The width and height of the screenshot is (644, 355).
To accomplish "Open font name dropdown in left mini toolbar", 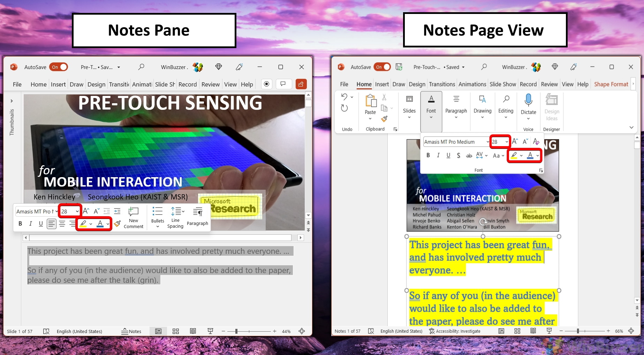I will coord(56,211).
